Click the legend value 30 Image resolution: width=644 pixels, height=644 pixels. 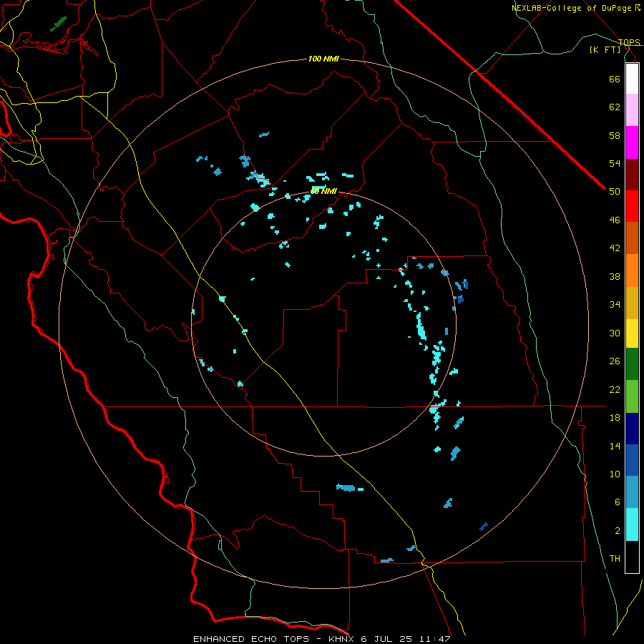[615, 333]
